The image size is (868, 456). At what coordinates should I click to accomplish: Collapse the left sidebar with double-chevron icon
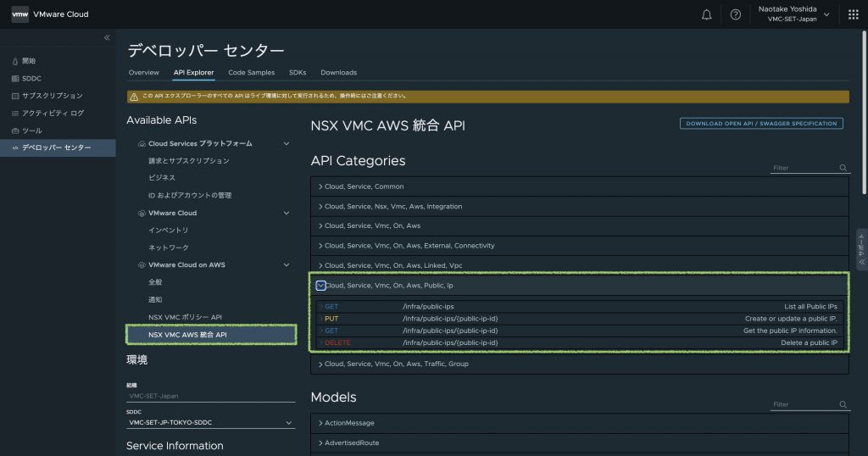[x=107, y=38]
